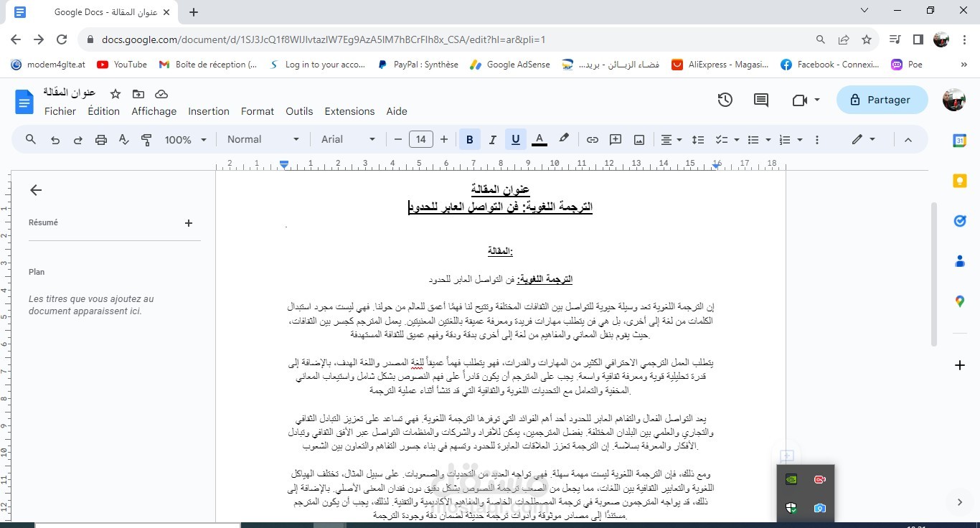Close the document outline panel
Screen dimensions: 980x528
36,190
